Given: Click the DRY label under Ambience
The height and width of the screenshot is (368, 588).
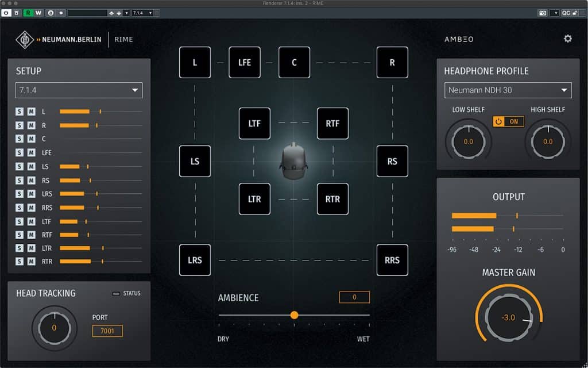Looking at the screenshot, I should point(223,339).
